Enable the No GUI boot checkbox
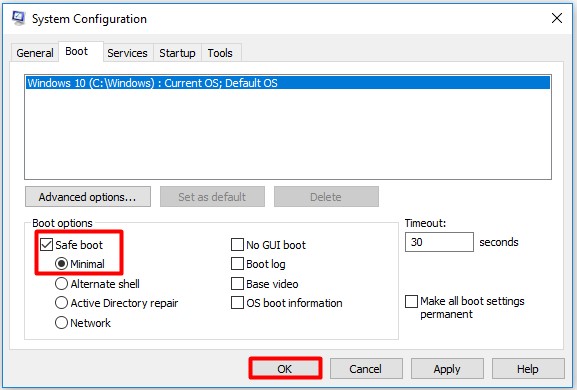The width and height of the screenshot is (577, 390). [237, 245]
